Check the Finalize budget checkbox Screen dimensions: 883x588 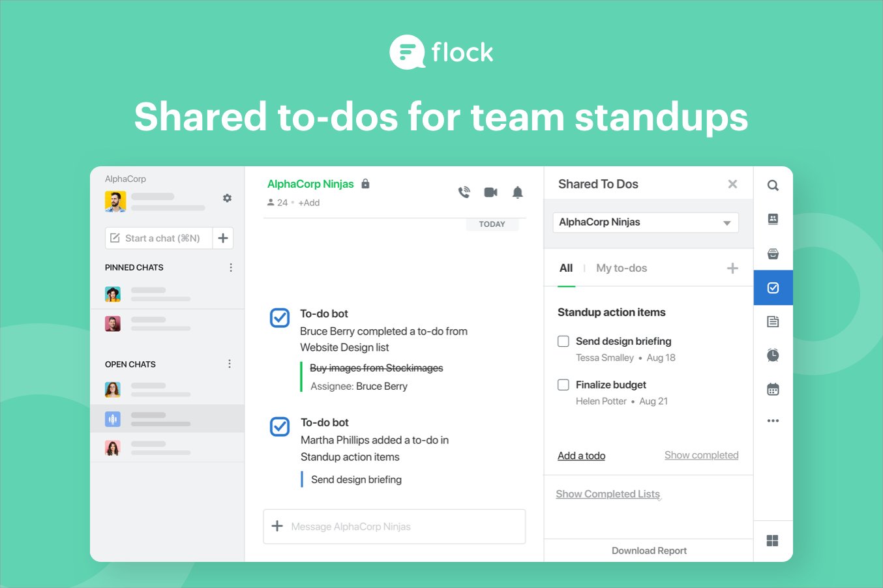563,385
